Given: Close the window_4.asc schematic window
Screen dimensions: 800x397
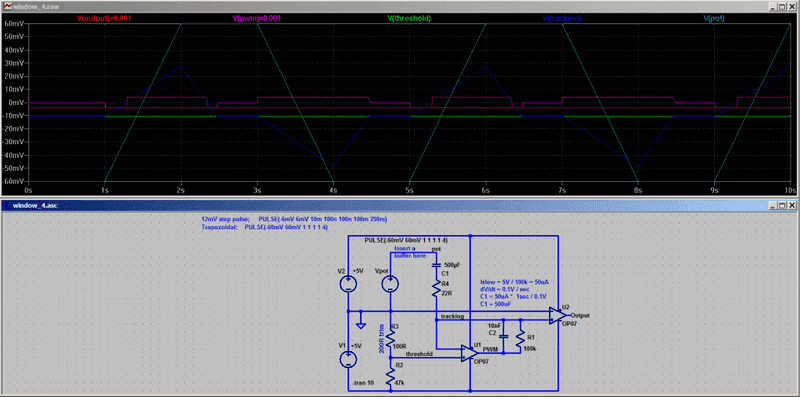Looking at the screenshot, I should pos(791,206).
